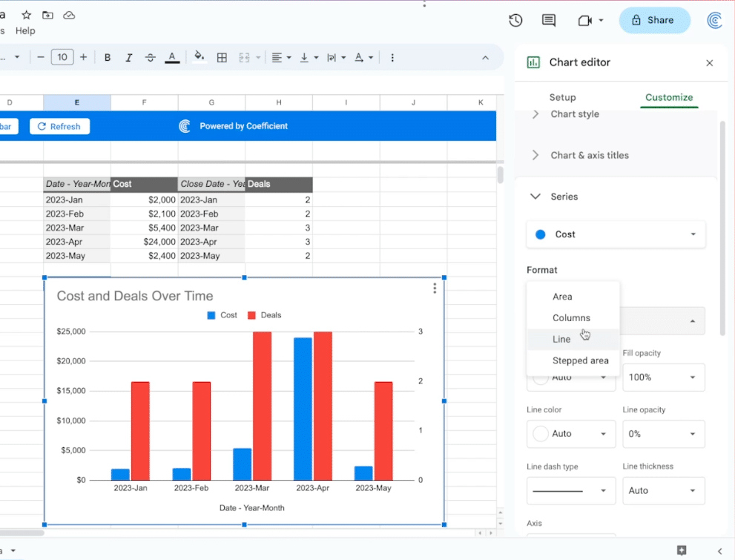Switch to the Customize tab
Image resolution: width=735 pixels, height=560 pixels.
point(669,97)
